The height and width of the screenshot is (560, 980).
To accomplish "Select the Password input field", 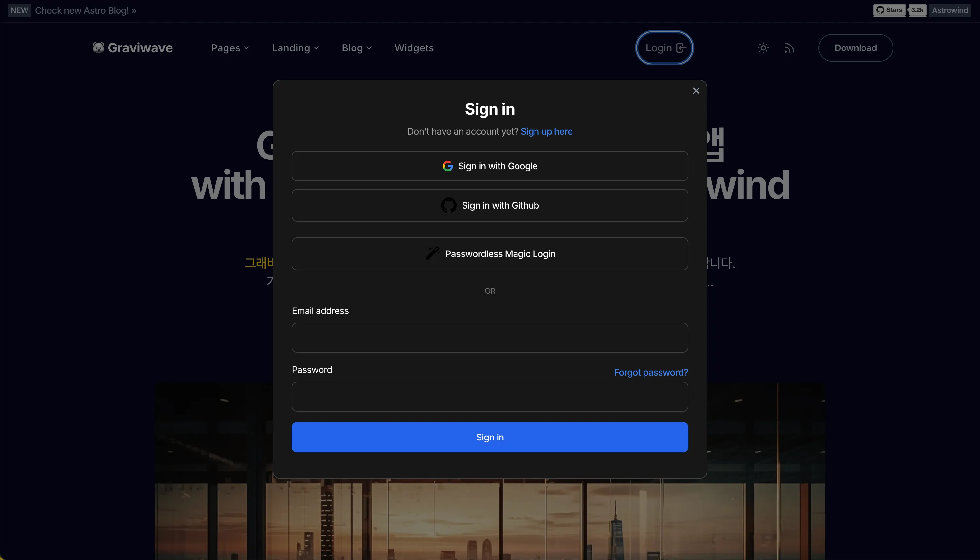I will coord(490,397).
